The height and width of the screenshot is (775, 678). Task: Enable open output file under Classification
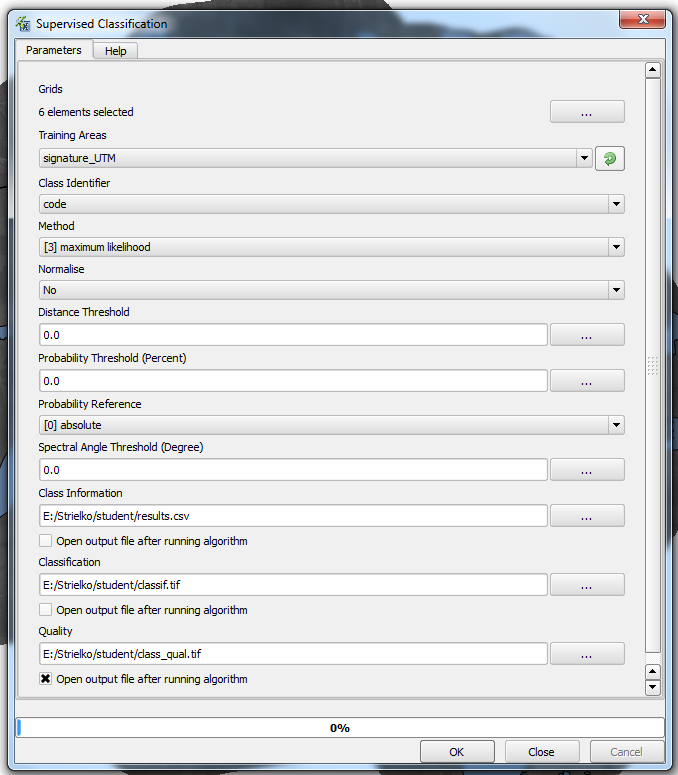tap(45, 610)
